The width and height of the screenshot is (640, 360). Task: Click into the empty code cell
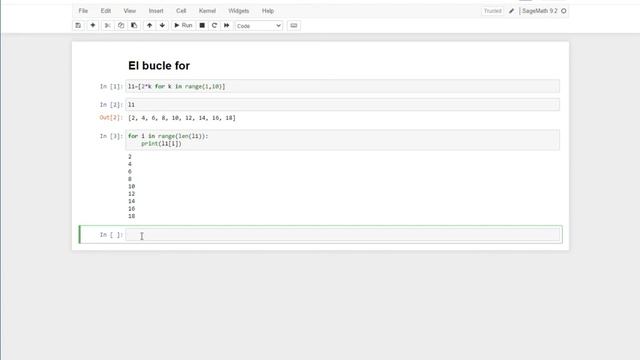point(342,235)
